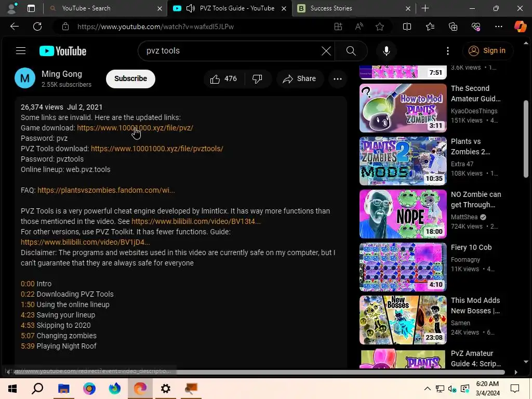Open Ming Gong channel avatar
Screen dimensions: 532x399
(25, 78)
